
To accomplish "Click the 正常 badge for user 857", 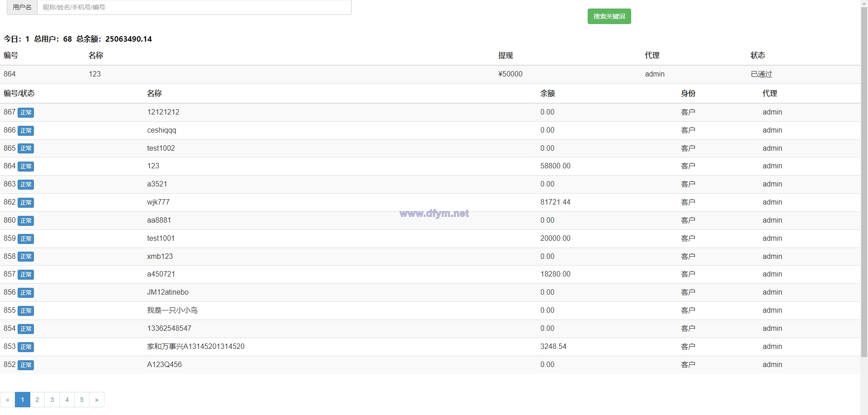I will (x=26, y=275).
